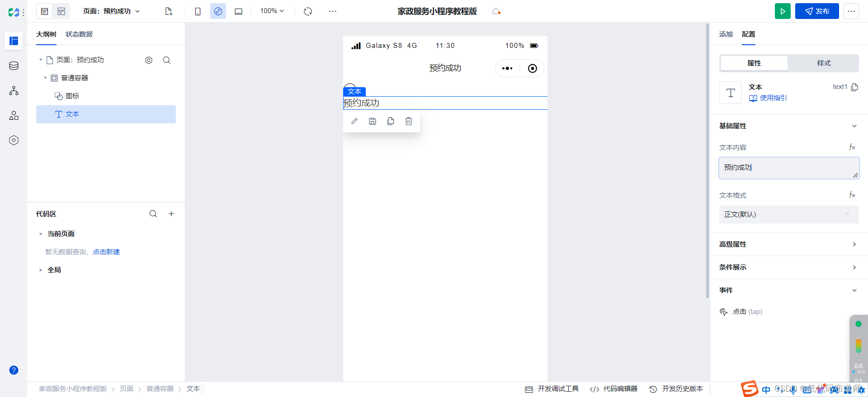Select the 属性 segment

(x=754, y=63)
